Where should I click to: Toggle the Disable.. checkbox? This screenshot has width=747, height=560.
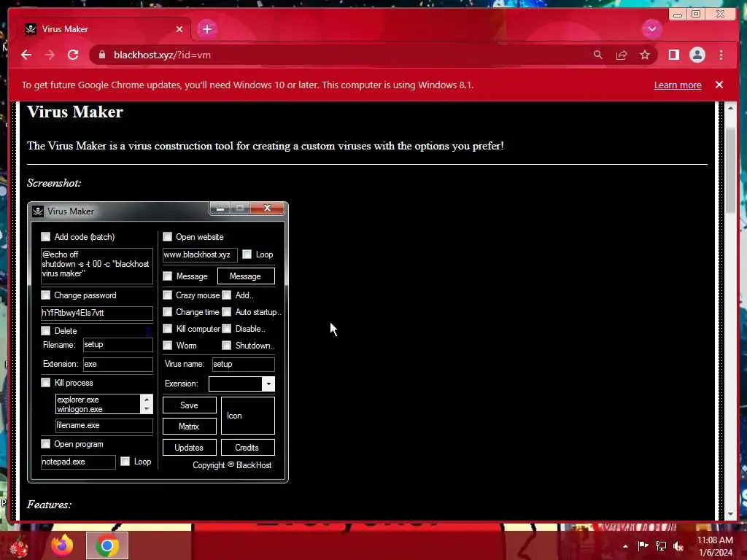click(227, 329)
